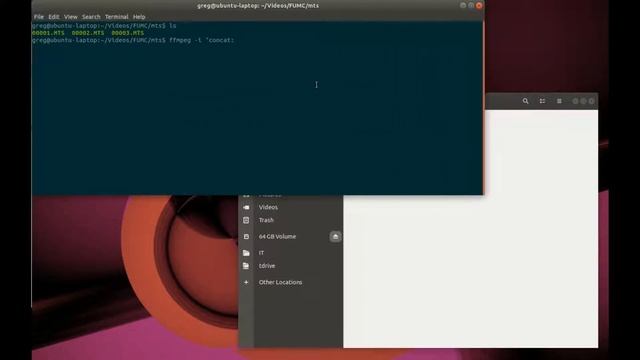Close the terminal window

pos(479,5)
